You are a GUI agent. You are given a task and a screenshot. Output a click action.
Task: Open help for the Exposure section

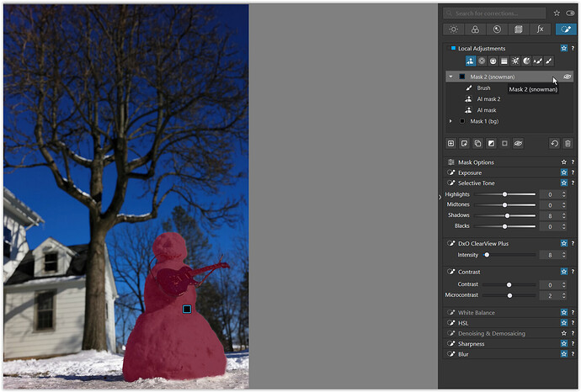[x=573, y=172]
